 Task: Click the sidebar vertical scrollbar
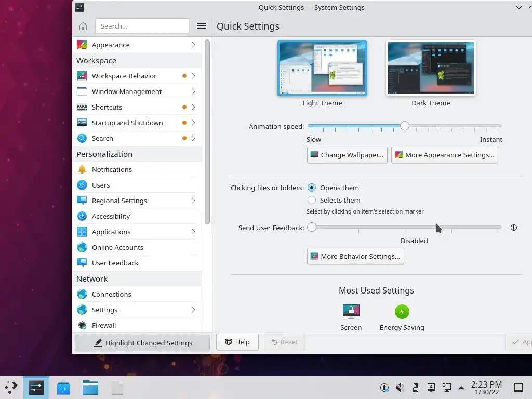pyautogui.click(x=207, y=132)
